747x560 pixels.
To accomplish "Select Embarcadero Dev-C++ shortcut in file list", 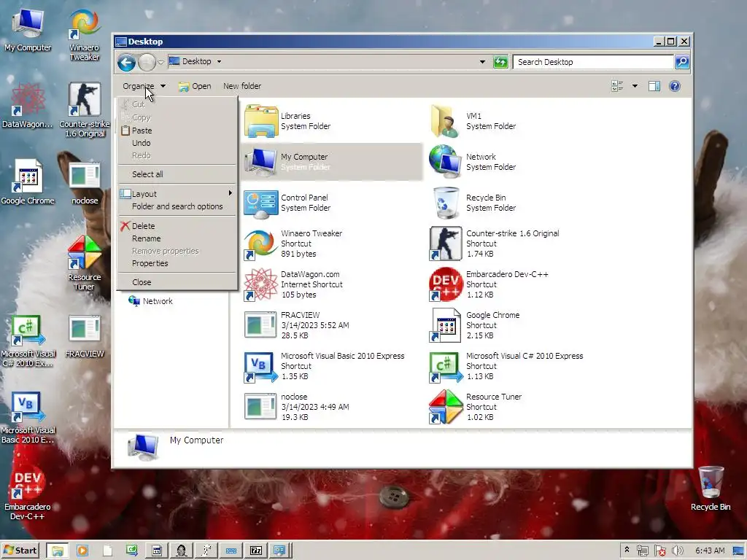I will coord(445,285).
